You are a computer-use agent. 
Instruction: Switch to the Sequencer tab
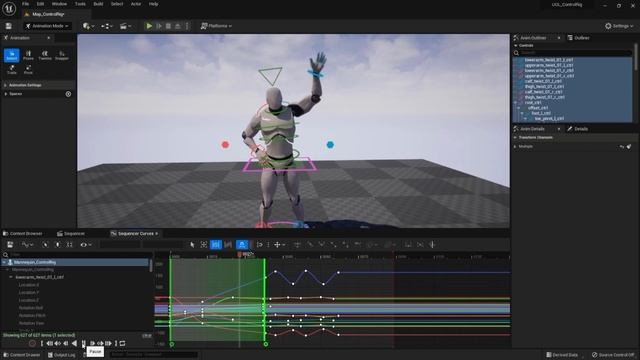tap(71, 233)
